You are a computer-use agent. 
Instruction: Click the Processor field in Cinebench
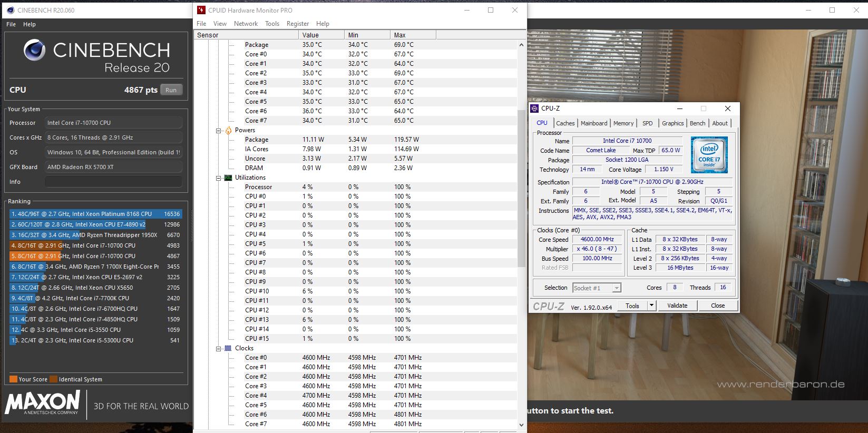point(113,123)
